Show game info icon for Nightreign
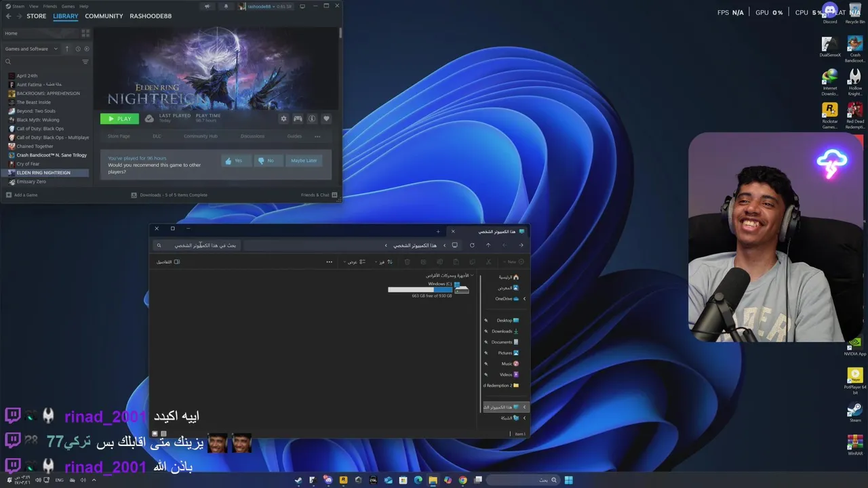 [x=312, y=119]
